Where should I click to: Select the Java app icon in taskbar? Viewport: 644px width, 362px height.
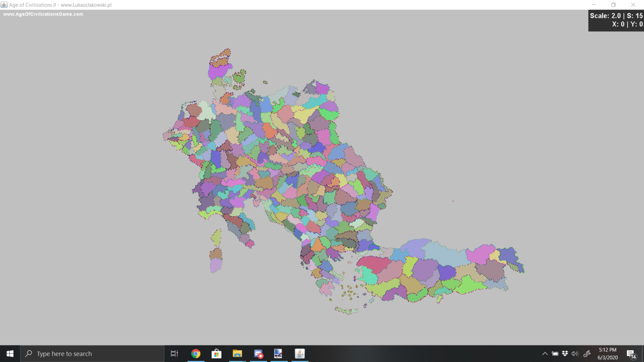pos(299,353)
